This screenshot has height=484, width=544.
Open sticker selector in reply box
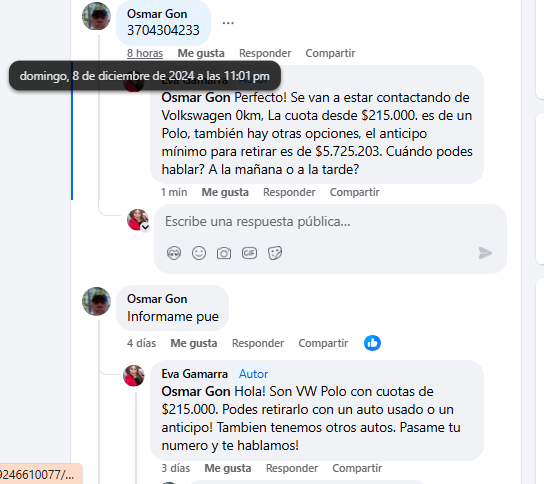[275, 253]
